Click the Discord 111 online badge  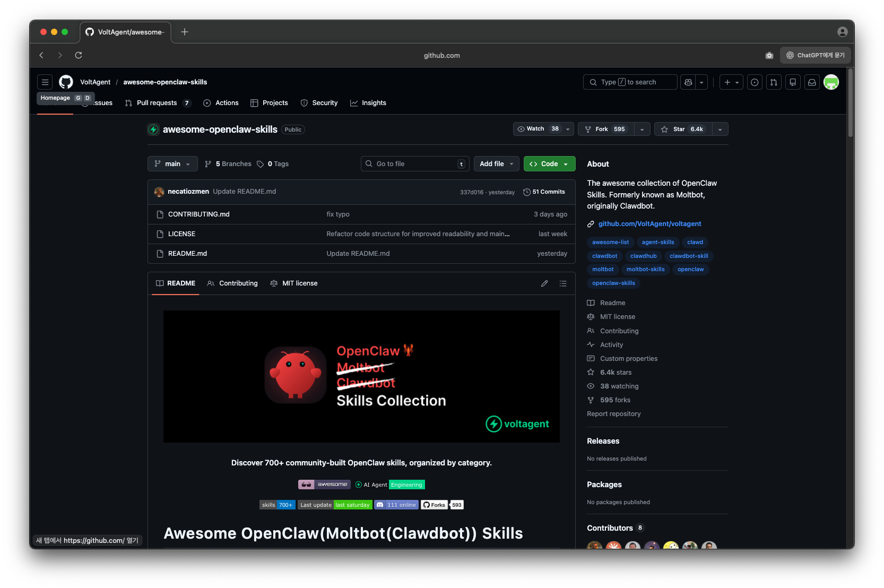click(396, 505)
